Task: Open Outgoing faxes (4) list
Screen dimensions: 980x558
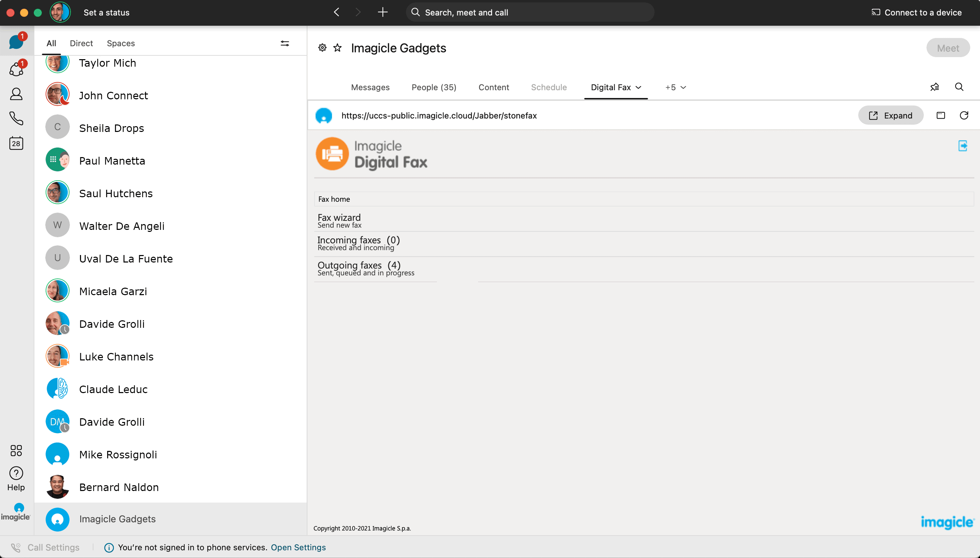Action: [359, 265]
